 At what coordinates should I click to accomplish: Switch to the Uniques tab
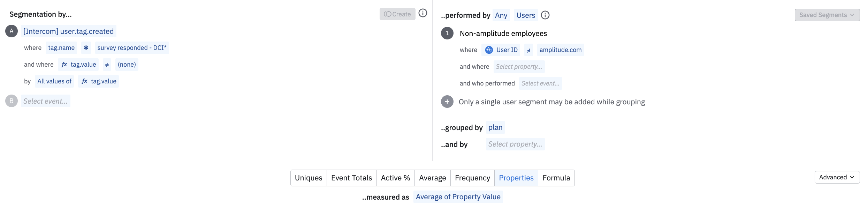point(308,178)
